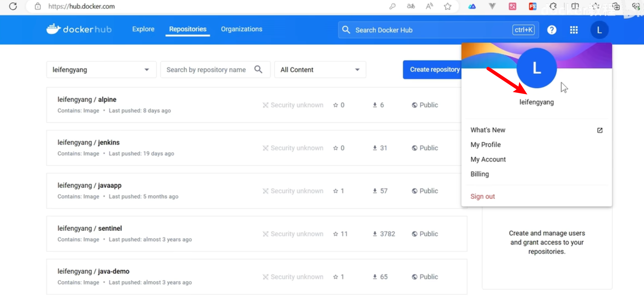Open the leifengyang / jenkins repository
The height and width of the screenshot is (303, 644).
pyautogui.click(x=88, y=142)
